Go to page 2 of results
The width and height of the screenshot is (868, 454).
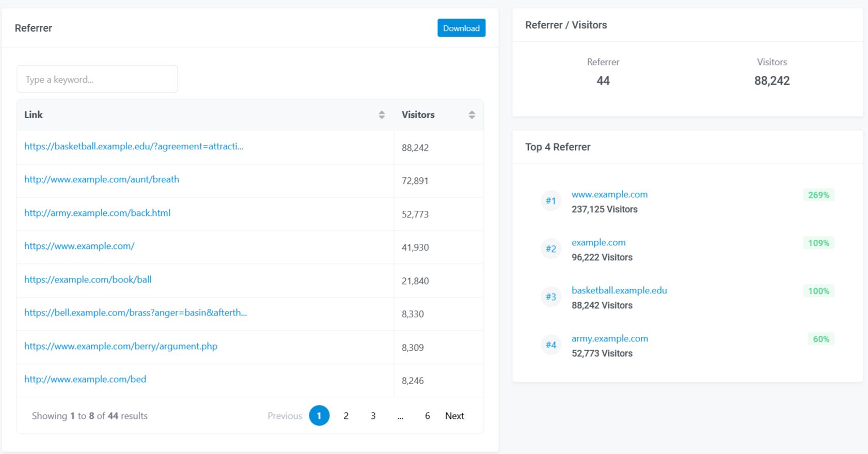pyautogui.click(x=346, y=416)
